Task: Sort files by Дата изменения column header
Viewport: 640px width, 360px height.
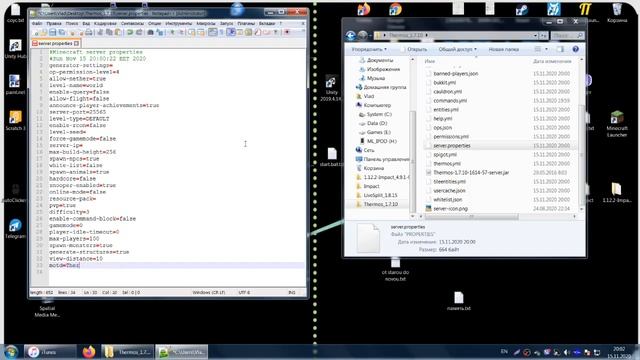Action: click(552, 61)
